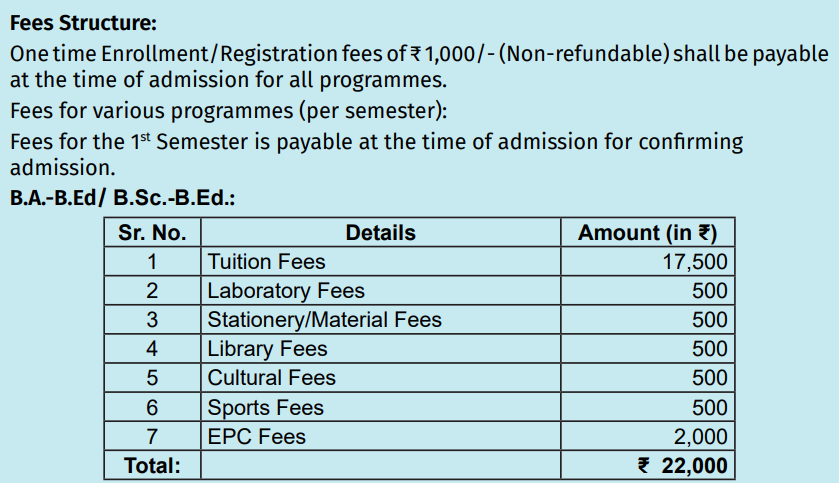Screen dimensions: 839x483
Task: Click the "Total:" row label
Action: coord(152,466)
